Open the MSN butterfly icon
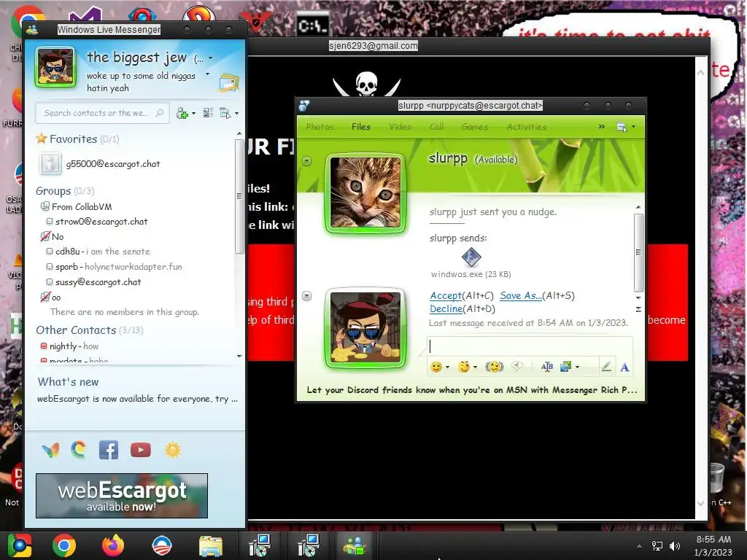 (50, 450)
